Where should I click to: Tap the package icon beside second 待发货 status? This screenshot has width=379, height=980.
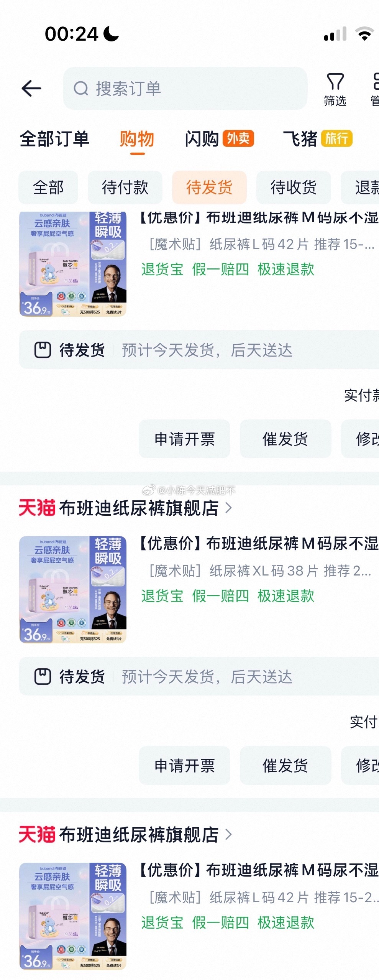(43, 677)
